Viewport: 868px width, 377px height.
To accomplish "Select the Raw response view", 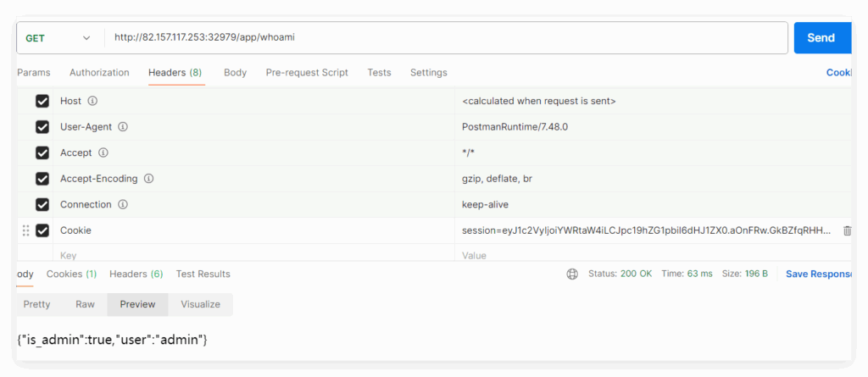I will 85,304.
